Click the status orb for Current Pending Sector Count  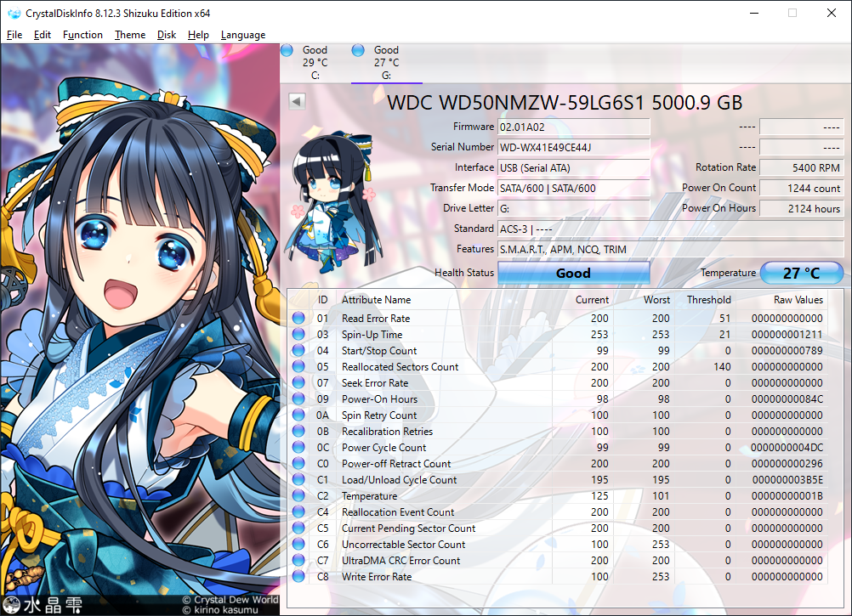coord(298,528)
